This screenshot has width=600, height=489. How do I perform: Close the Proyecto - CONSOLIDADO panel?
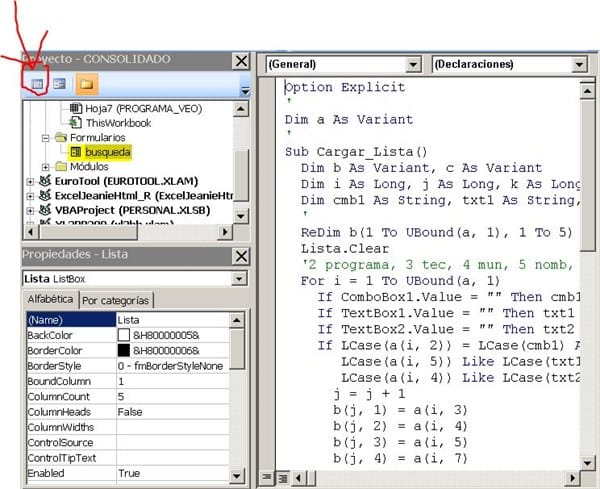point(241,61)
